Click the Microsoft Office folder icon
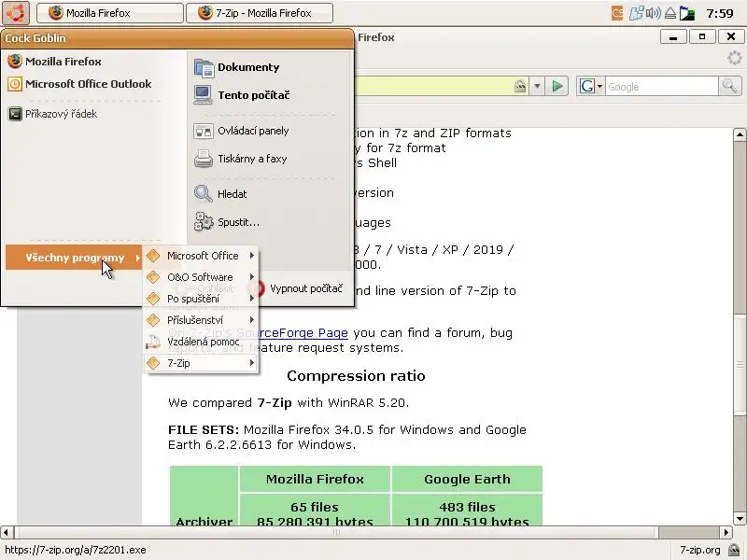Viewport: 747px width, 560px height. 153,256
